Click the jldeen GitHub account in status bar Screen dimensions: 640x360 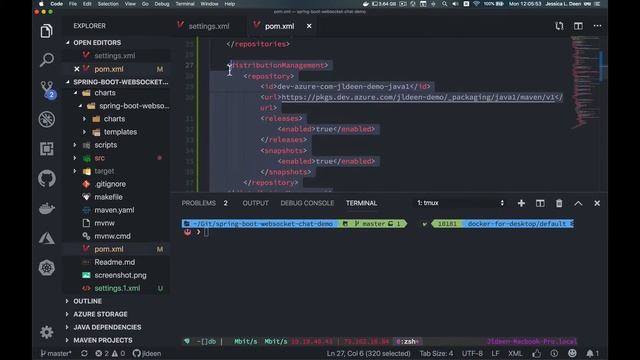click(x=147, y=353)
